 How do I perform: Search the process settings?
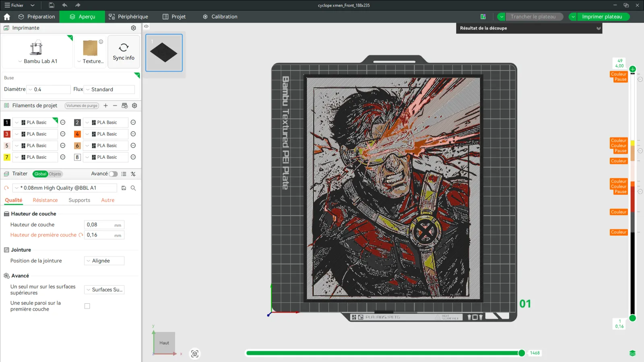pyautogui.click(x=133, y=188)
